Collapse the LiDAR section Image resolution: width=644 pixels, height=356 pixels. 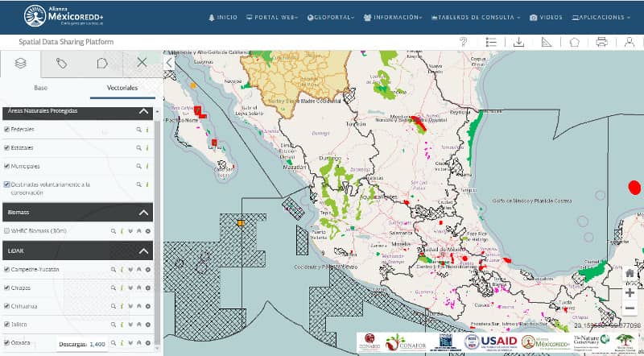pyautogui.click(x=143, y=251)
